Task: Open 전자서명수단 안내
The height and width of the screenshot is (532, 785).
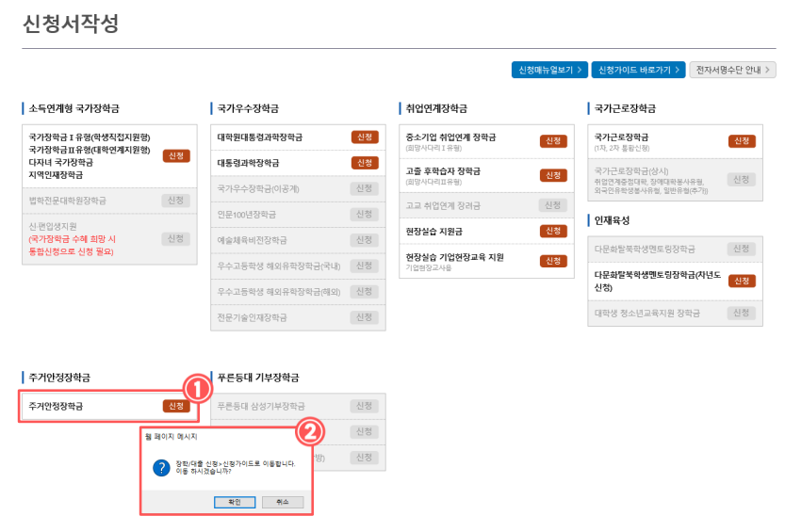Action: click(x=732, y=70)
